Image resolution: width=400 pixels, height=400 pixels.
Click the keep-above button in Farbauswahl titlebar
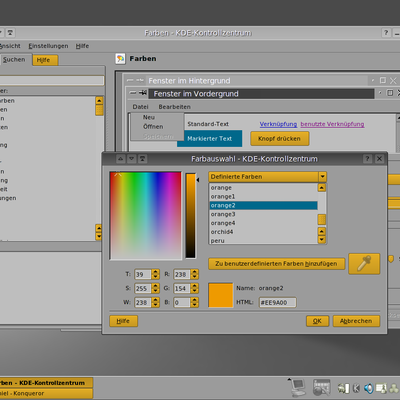pos(143,159)
